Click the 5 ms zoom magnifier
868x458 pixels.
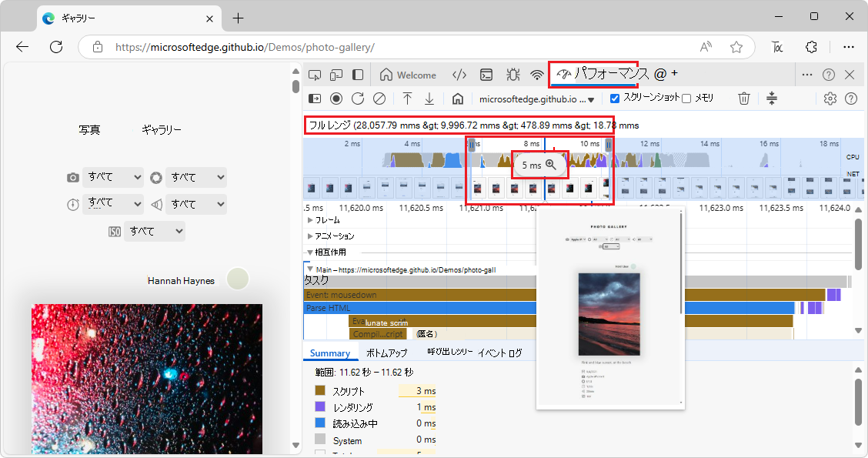tap(552, 164)
